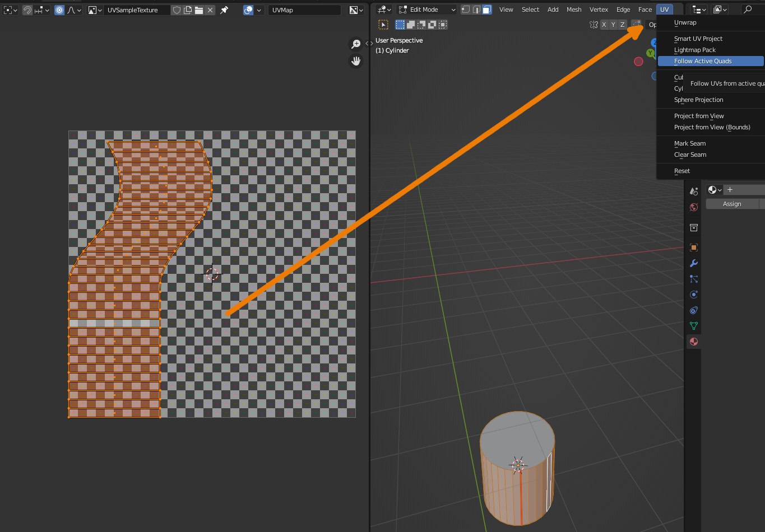Open image browse dropdown next to UVSampleTexture

(x=95, y=10)
